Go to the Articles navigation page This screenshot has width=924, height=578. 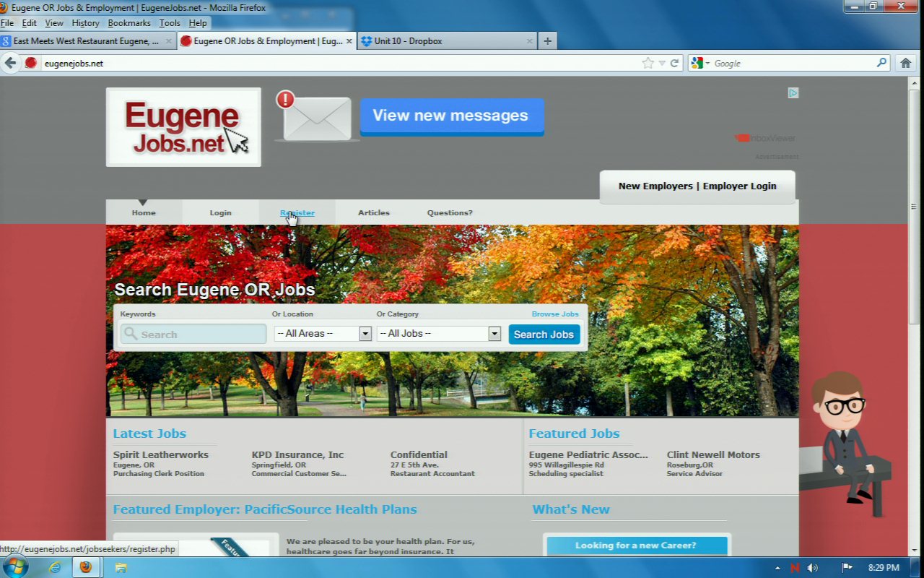373,213
